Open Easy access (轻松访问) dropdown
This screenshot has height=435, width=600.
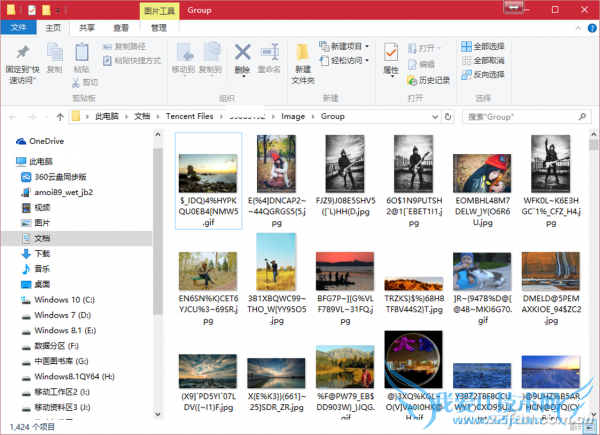click(344, 60)
